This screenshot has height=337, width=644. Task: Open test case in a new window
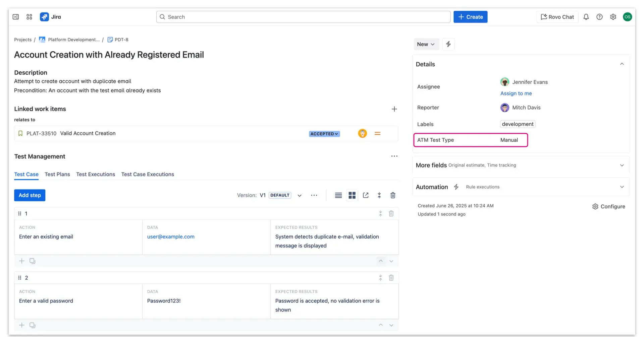click(x=366, y=195)
